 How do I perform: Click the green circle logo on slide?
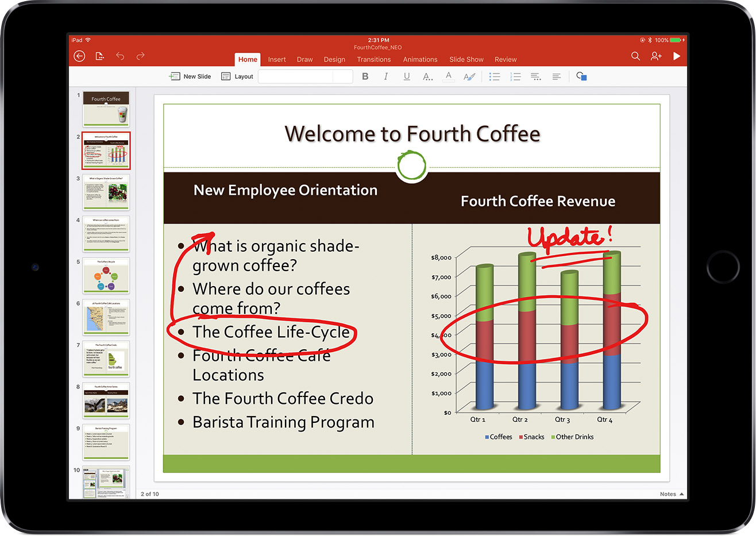pyautogui.click(x=412, y=167)
